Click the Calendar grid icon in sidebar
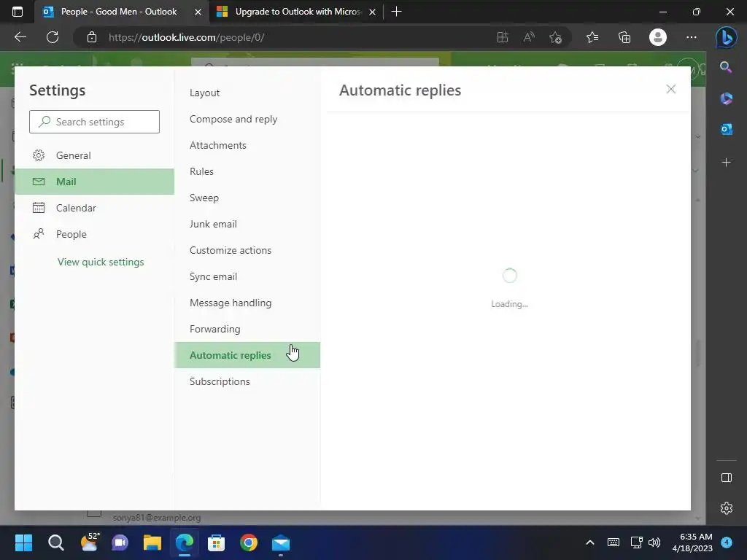Image resolution: width=747 pixels, height=560 pixels. coord(39,208)
